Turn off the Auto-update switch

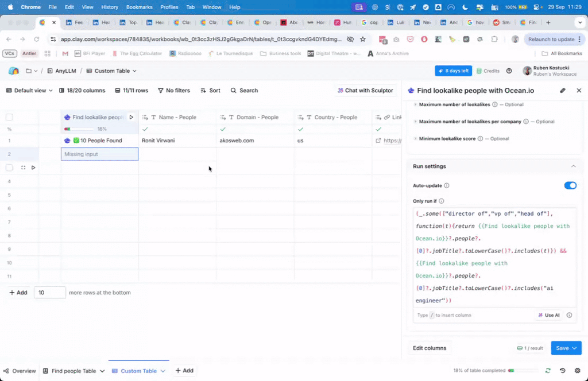click(x=570, y=185)
